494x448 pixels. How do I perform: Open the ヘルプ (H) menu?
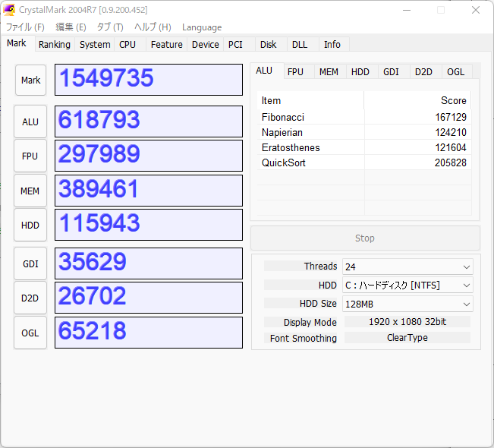[x=153, y=27]
